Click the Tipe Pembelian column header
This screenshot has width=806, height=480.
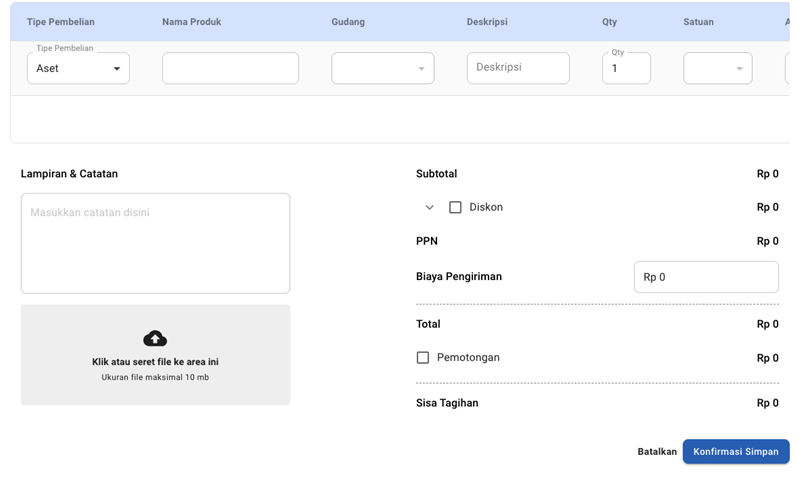pos(61,22)
